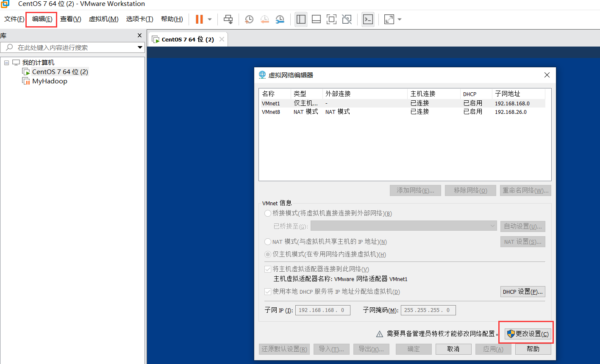Open the 编辑(E) menu
Viewport: 600px width, 364px height.
click(42, 19)
